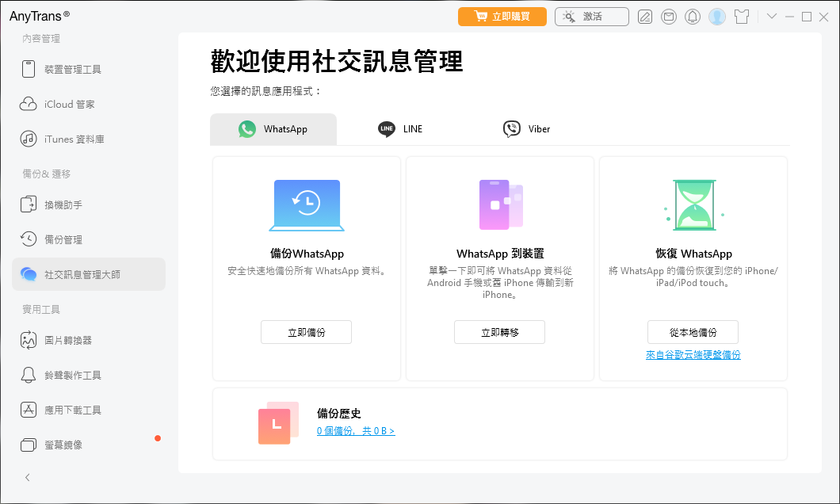Viewport: 840px width, 504px height.
Task: Click the user avatar in the title bar
Action: (717, 16)
